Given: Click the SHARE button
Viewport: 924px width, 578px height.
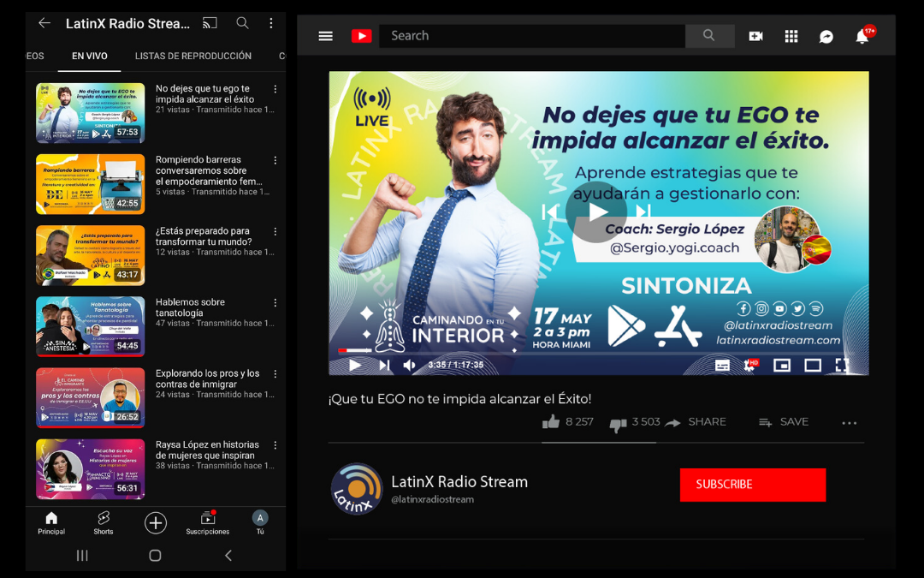Looking at the screenshot, I should [x=696, y=422].
